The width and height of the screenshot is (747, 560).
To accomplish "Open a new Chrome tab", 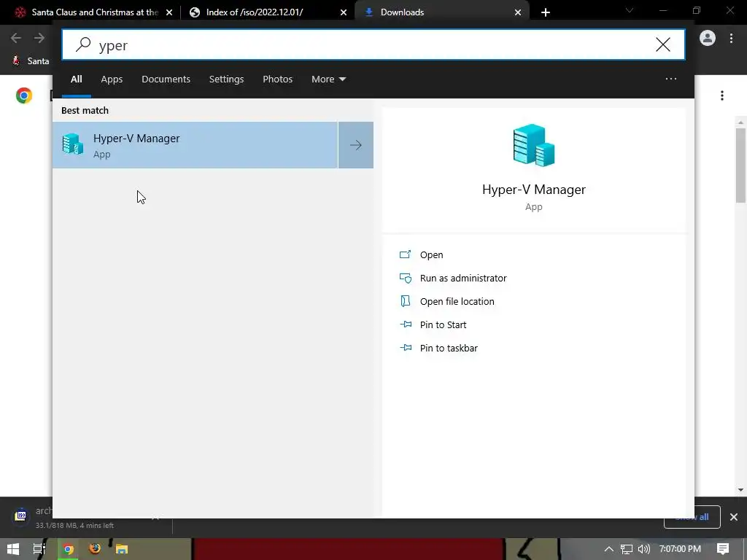I will (546, 12).
